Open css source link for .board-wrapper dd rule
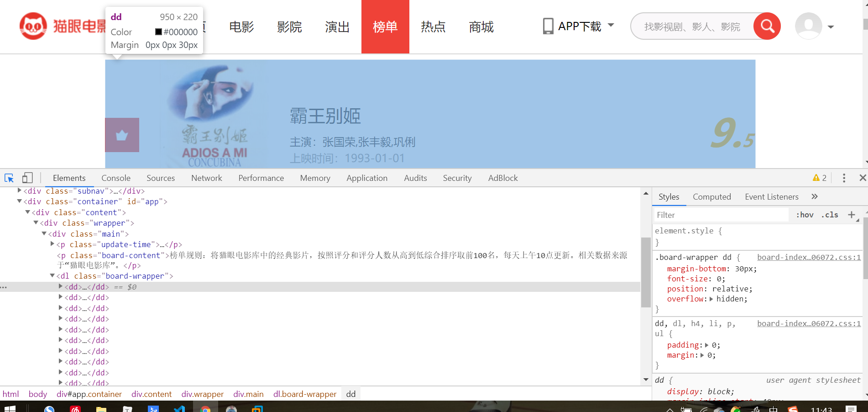The image size is (868, 412). tap(809, 257)
